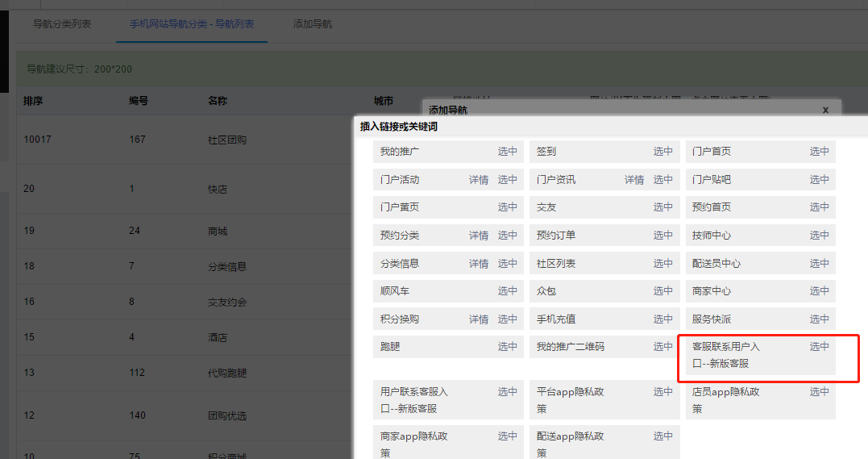This screenshot has width=868, height=459.
Task: Select 选中 for 店员app隐私政策
Action: 820,391
